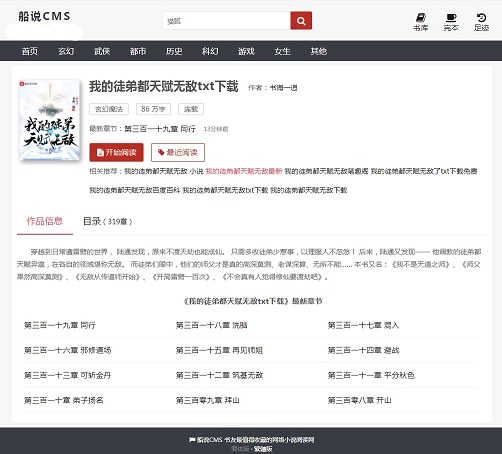
Task: Switch to 目录 (319章) tab
Action: click(x=107, y=221)
